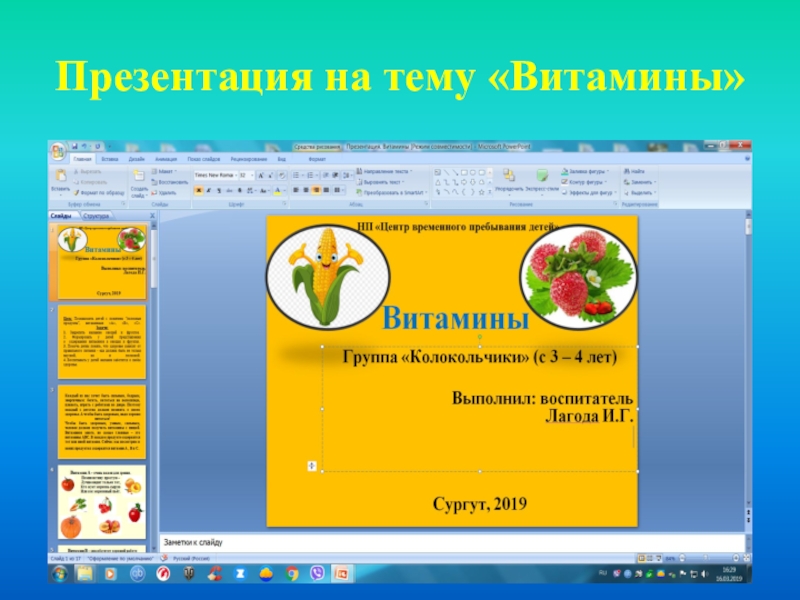
Task: Undo last action in Quick Access toolbar
Action: (x=85, y=147)
